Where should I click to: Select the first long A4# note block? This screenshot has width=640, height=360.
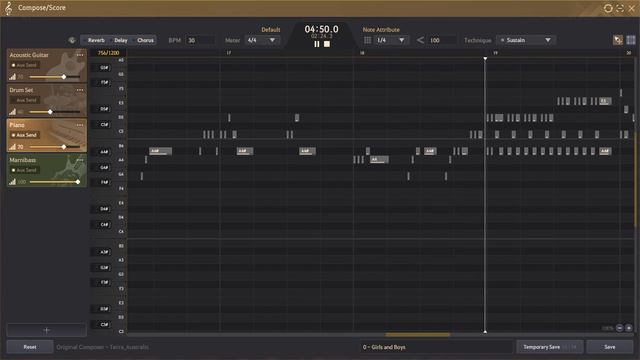point(160,151)
